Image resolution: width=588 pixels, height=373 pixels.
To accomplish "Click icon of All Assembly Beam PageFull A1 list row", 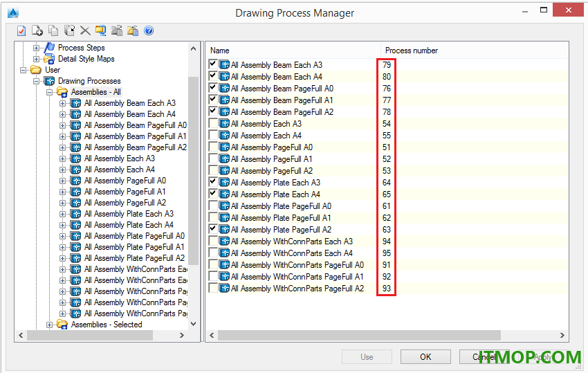I will point(224,100).
